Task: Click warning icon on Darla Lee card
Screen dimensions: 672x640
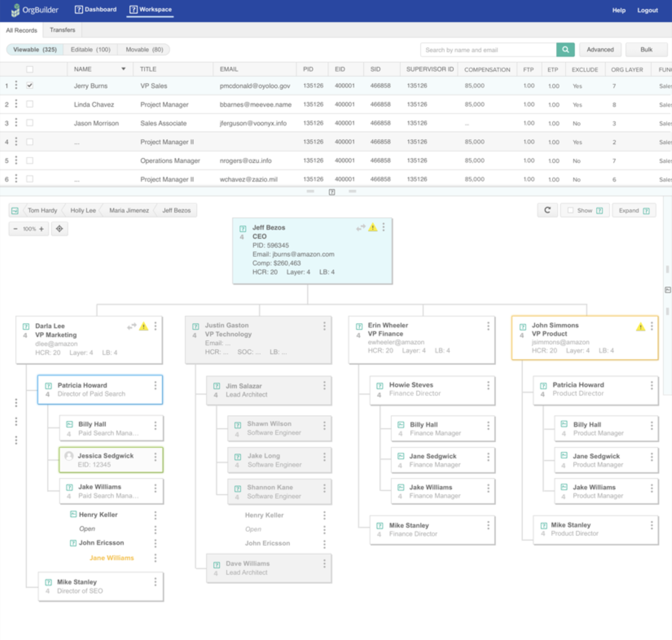Action: 144,326
